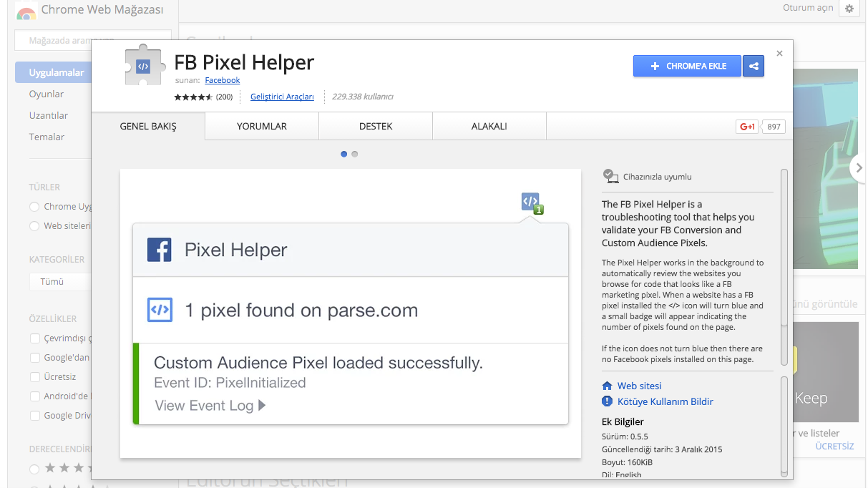Click the additional info scrollbar
Viewport: 868px width, 488px height.
pos(784,426)
